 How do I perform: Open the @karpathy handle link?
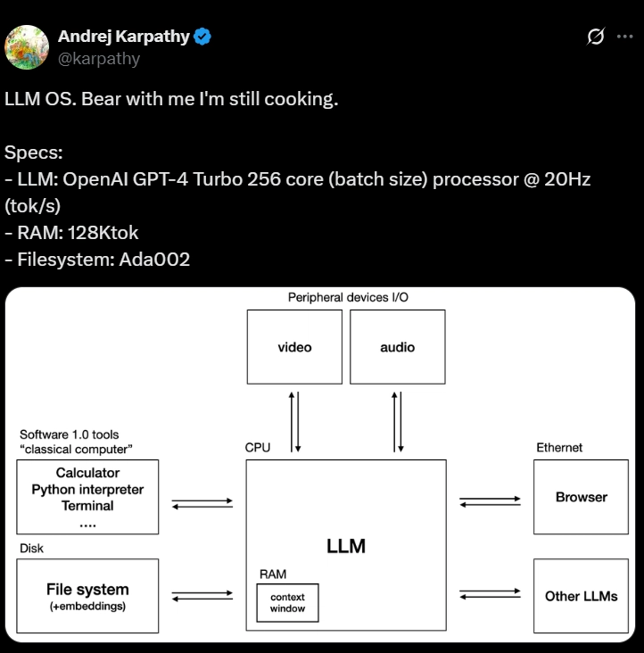[99, 59]
